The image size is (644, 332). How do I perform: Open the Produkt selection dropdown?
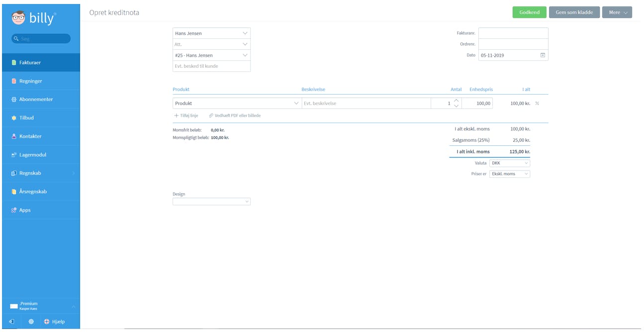coord(237,103)
